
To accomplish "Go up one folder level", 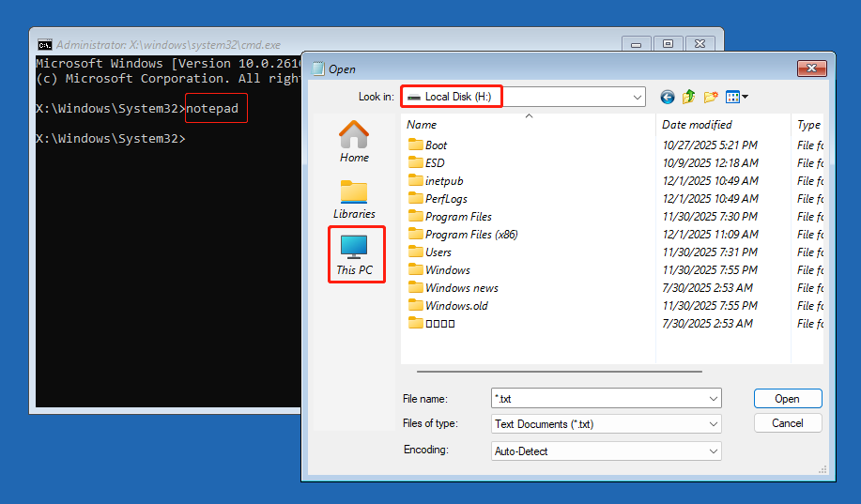I will click(688, 98).
